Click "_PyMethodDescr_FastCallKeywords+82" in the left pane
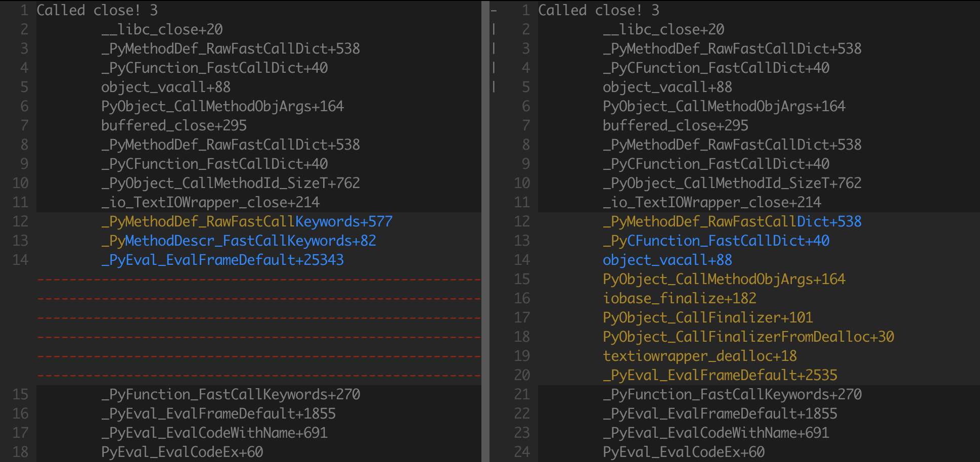 tap(239, 241)
